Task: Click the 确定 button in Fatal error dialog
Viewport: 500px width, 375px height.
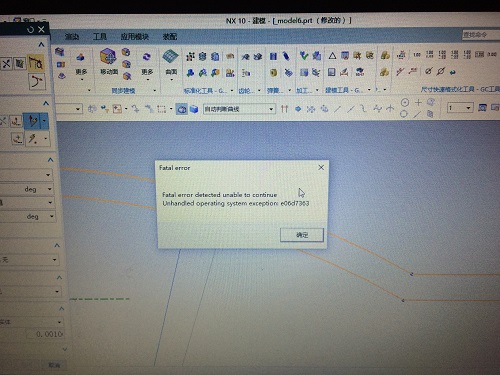Action: [302, 235]
